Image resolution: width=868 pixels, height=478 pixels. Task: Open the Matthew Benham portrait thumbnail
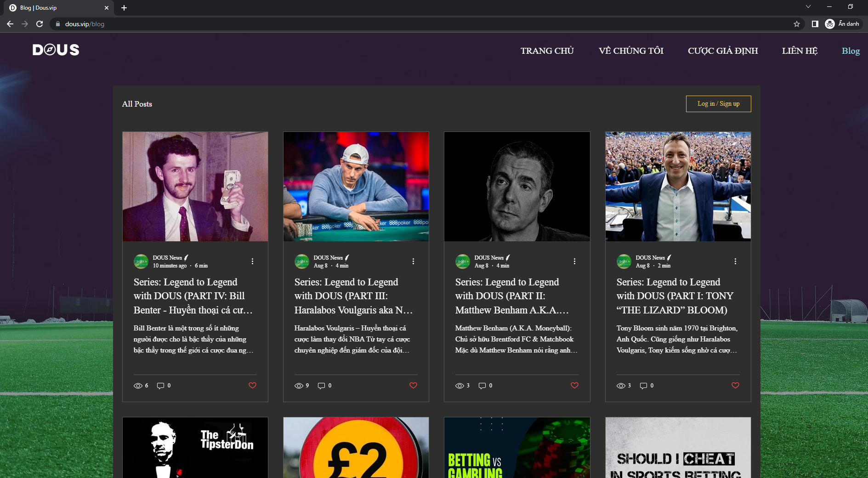pyautogui.click(x=517, y=187)
